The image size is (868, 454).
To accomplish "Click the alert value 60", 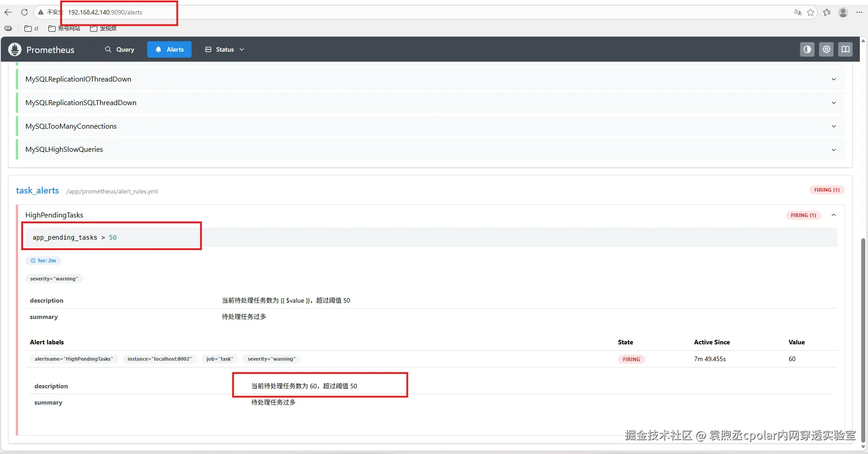I will pyautogui.click(x=792, y=359).
